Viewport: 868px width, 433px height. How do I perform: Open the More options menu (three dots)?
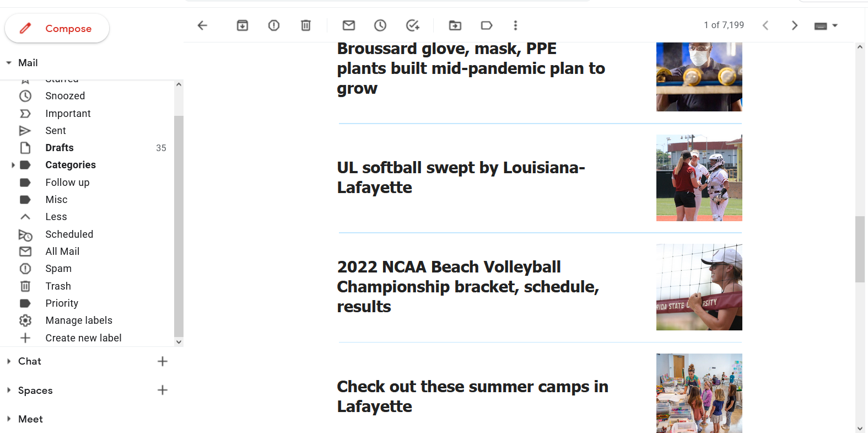[515, 25]
